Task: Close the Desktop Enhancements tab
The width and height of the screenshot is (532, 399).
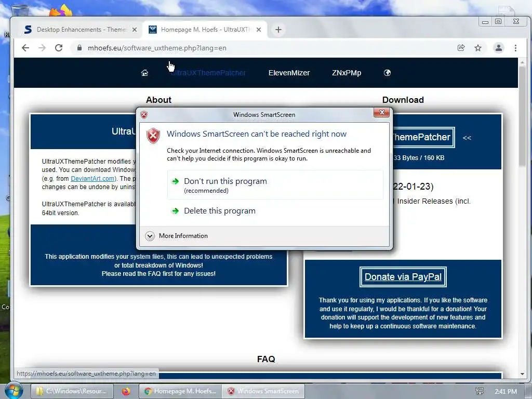Action: [135, 30]
